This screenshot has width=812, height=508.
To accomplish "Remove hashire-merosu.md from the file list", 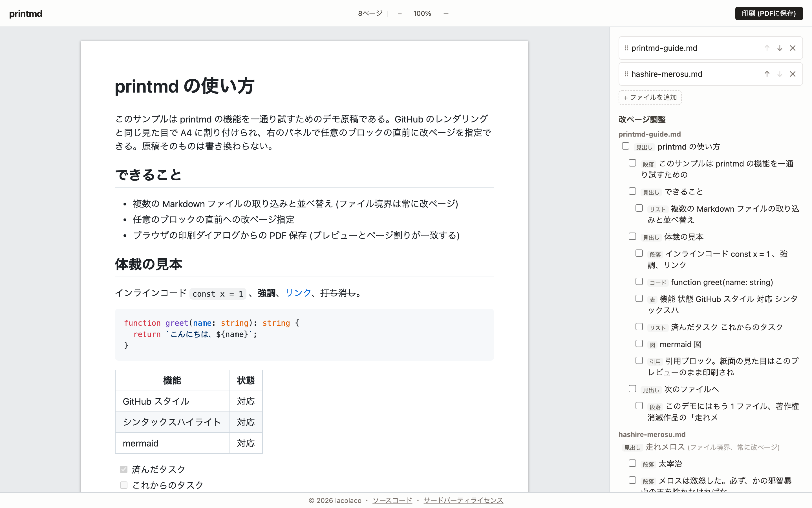I will [x=793, y=74].
